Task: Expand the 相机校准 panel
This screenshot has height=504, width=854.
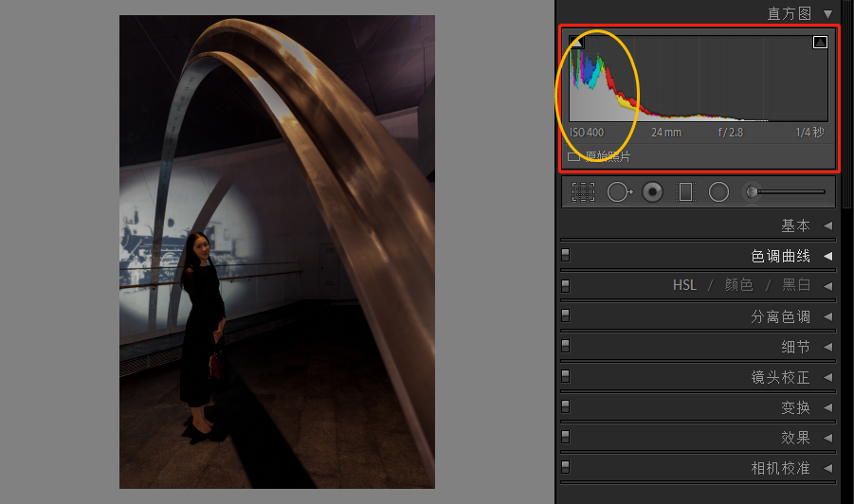Action: point(827,468)
